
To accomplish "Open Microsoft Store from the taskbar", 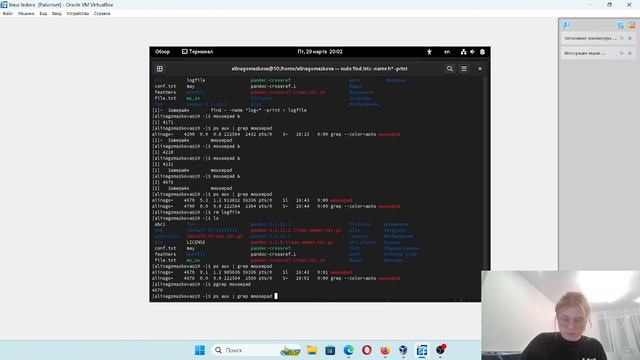I will pyautogui.click(x=330, y=350).
